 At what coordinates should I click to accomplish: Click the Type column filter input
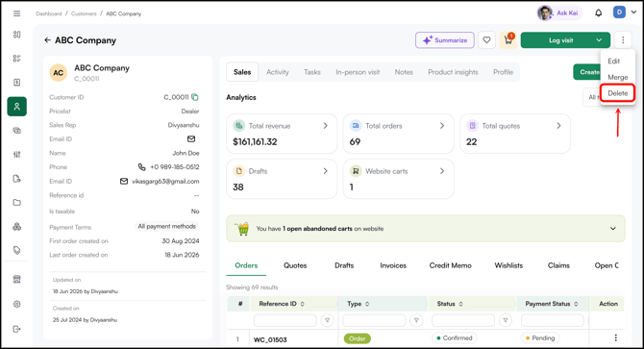click(374, 320)
